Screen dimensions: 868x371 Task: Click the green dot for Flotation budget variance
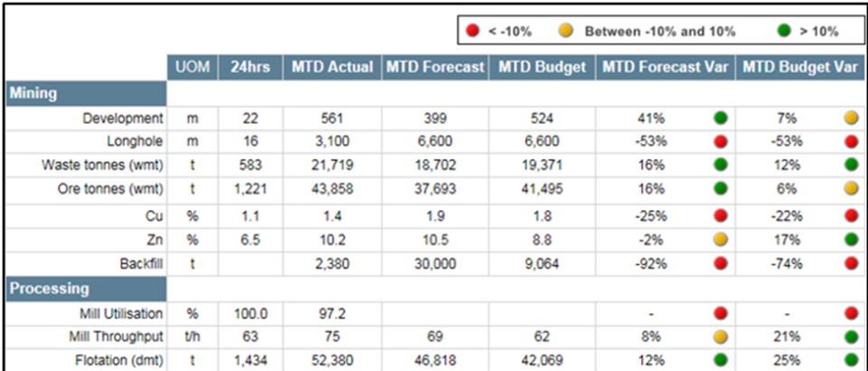point(851,360)
